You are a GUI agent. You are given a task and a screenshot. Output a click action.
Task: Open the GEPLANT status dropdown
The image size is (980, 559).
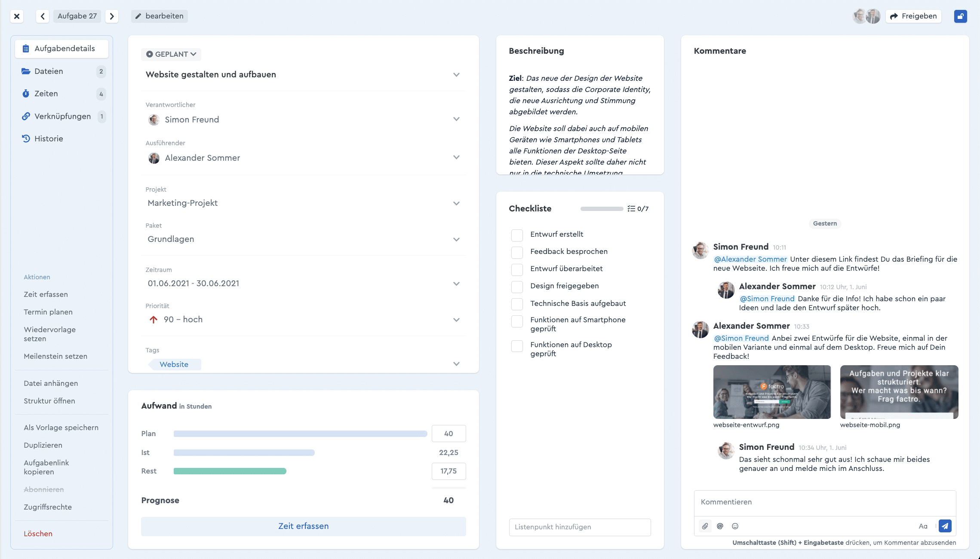(171, 54)
